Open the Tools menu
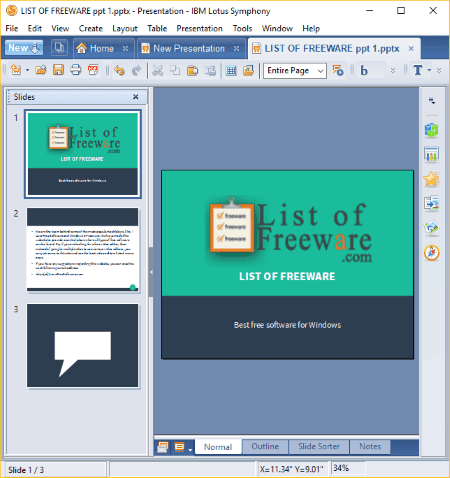The height and width of the screenshot is (478, 450). [x=242, y=28]
